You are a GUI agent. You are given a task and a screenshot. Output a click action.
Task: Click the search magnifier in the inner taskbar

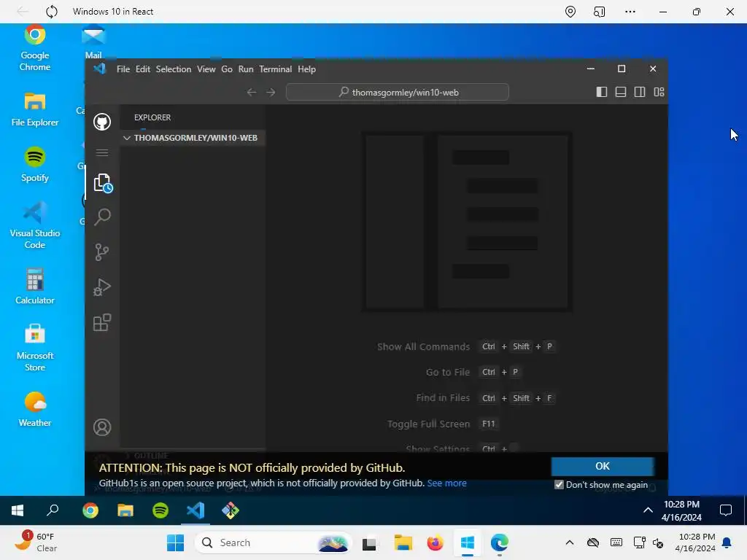(x=53, y=510)
